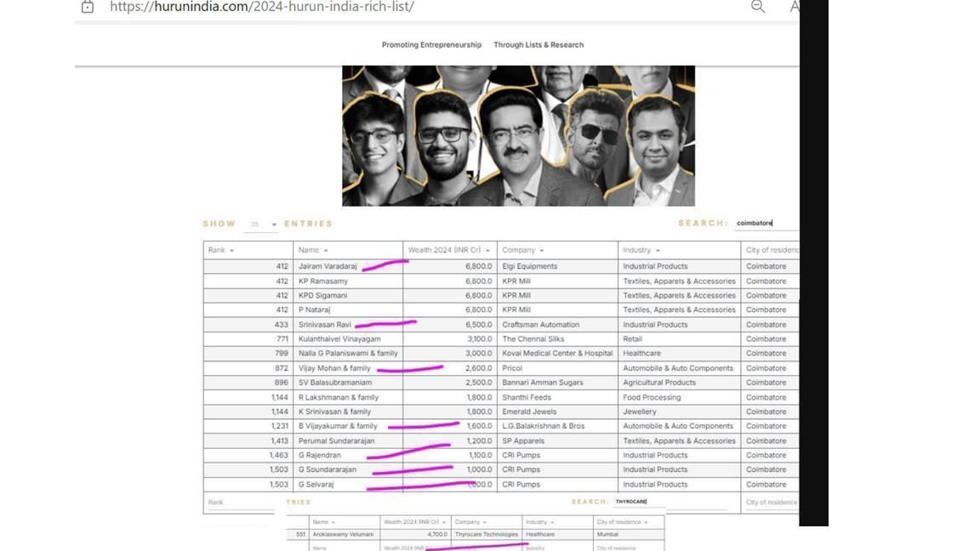The width and height of the screenshot is (980, 551).
Task: Select the name Srinivasan Ravi
Action: coord(324,325)
